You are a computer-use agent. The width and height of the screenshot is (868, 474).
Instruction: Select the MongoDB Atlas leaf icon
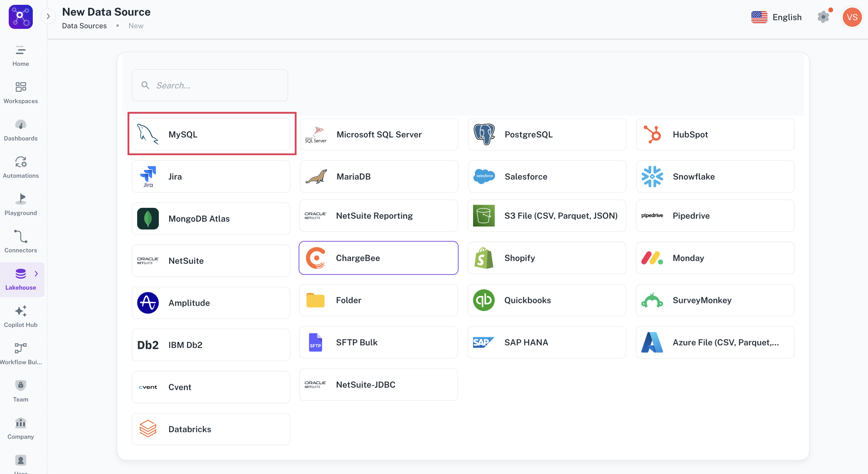pyautogui.click(x=148, y=218)
